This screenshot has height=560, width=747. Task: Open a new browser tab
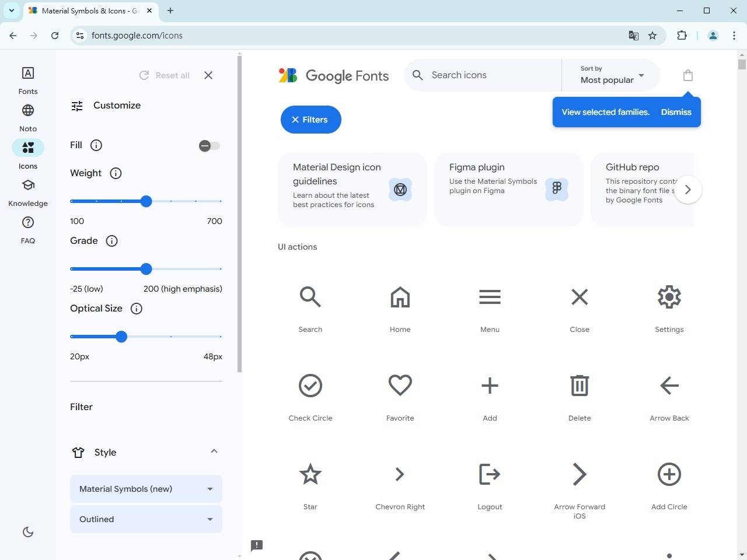(x=170, y=10)
